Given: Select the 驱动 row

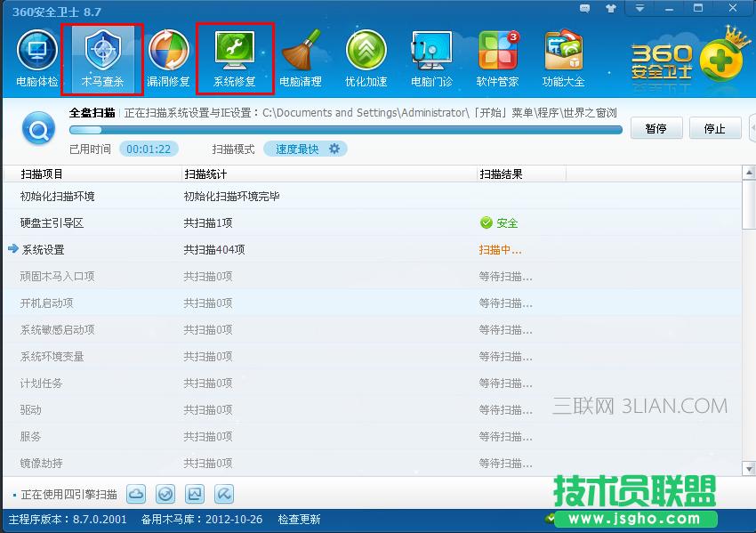Looking at the screenshot, I should point(372,409).
